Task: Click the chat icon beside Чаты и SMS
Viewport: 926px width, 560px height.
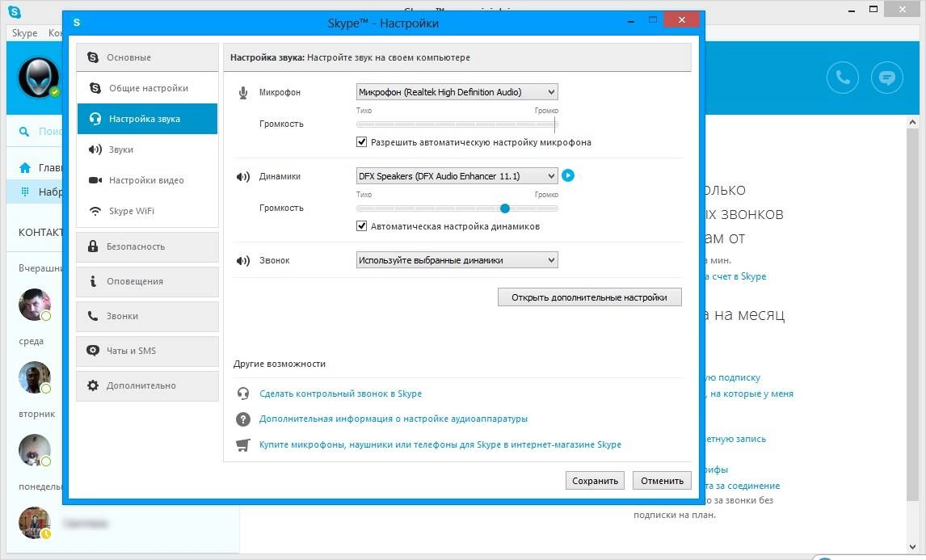Action: coord(93,351)
